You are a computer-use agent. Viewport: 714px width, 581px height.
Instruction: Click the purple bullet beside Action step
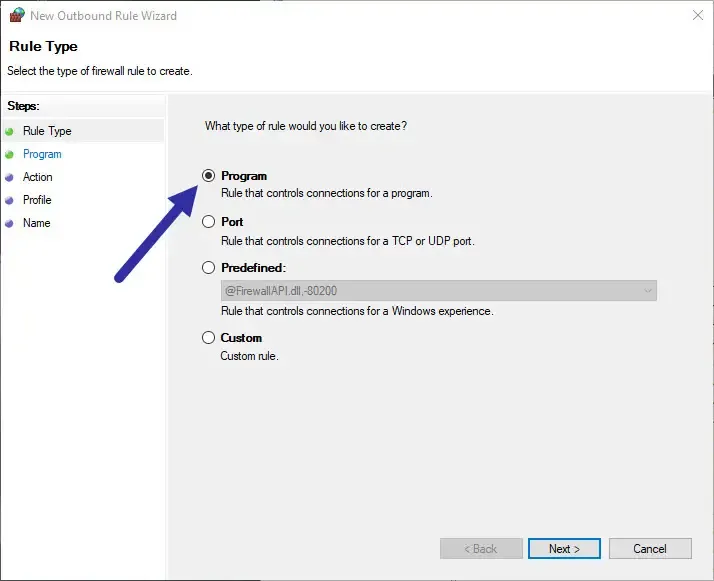10,177
